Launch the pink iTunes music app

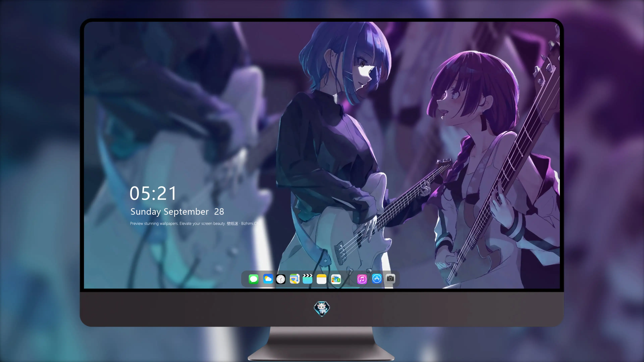tap(362, 279)
